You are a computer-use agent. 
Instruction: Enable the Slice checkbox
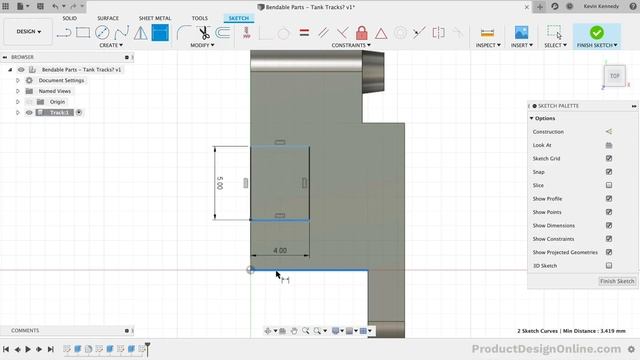tap(609, 185)
